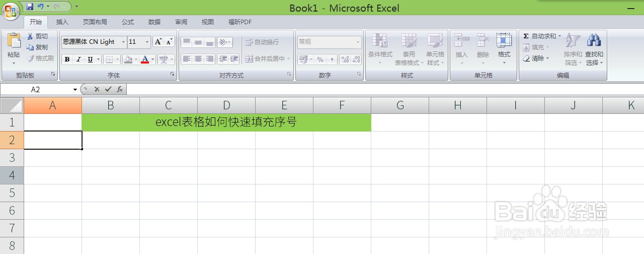Toggle bold formatting
Image resolution: width=644 pixels, height=254 pixels.
pos(67,59)
